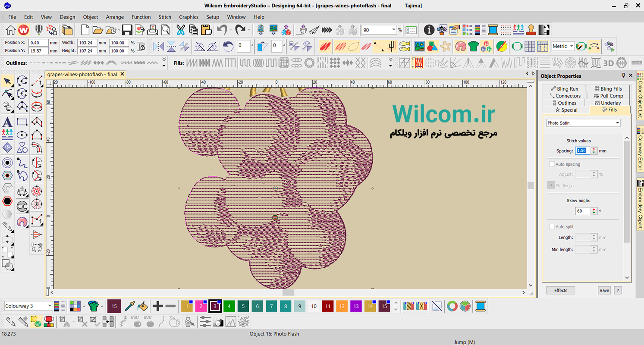644x345 pixels.
Task: Click the Home icon in the toolbar
Action: (11, 30)
